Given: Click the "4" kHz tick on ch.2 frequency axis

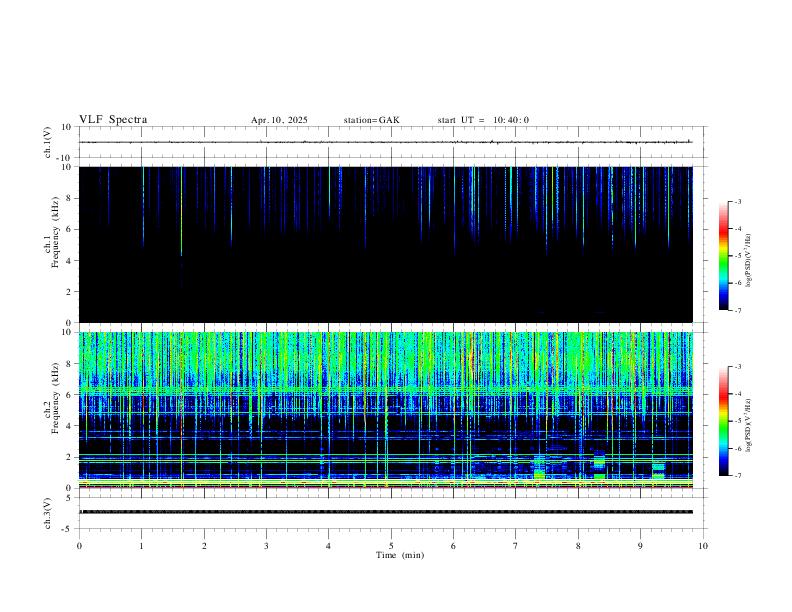Looking at the screenshot, I should pos(69,426).
